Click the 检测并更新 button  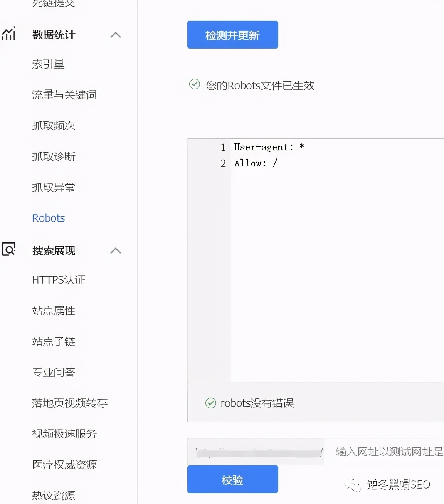pos(232,35)
